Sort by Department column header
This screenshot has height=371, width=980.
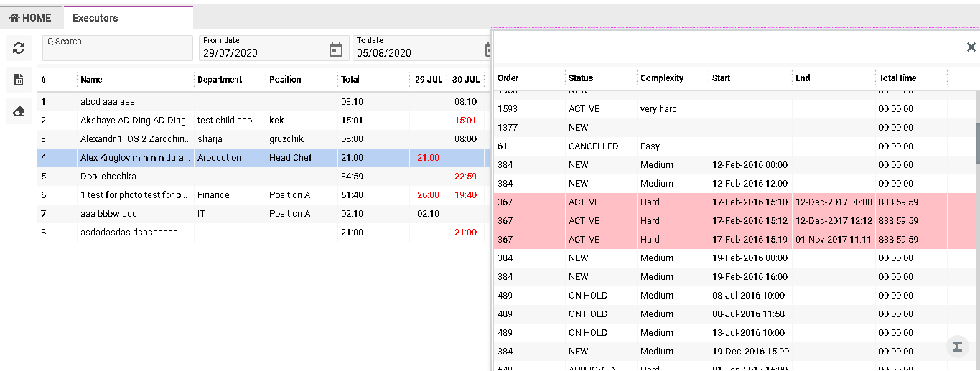(220, 80)
